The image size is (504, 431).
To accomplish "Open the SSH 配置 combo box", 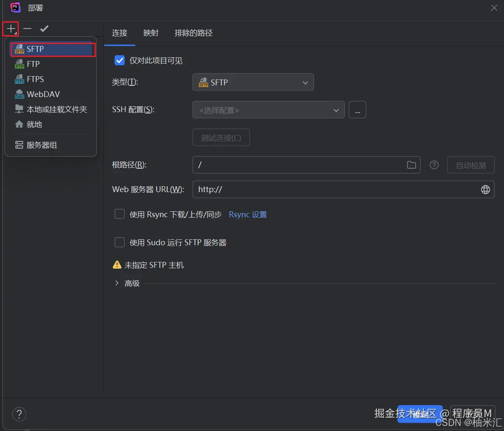I will pyautogui.click(x=269, y=110).
